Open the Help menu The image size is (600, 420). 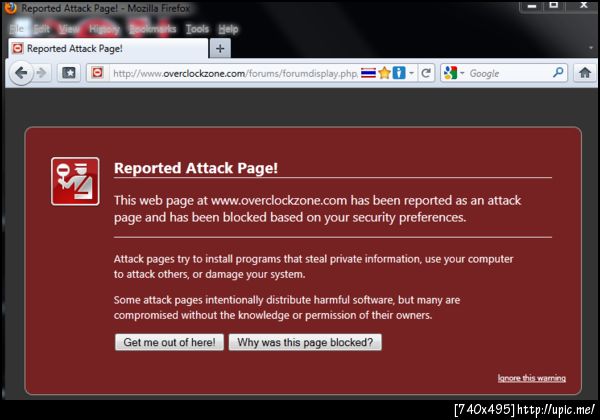[228, 29]
